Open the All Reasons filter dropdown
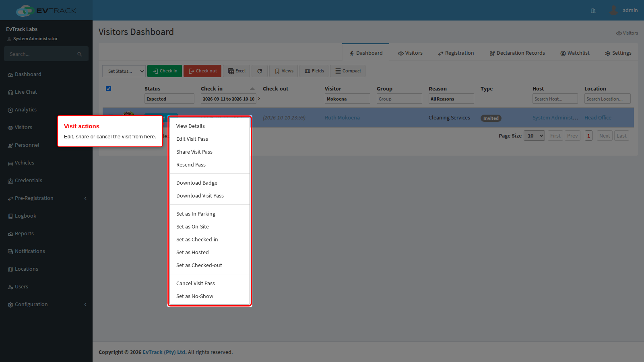The height and width of the screenshot is (362, 644). 451,99
